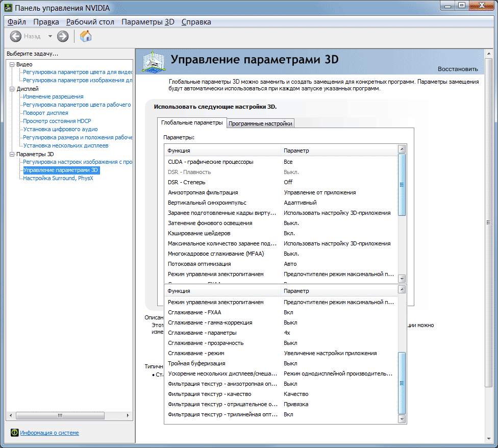Screen dimensions: 498x448
Task: Click the NVIDIA icon in title bar
Action: (x=8, y=7)
